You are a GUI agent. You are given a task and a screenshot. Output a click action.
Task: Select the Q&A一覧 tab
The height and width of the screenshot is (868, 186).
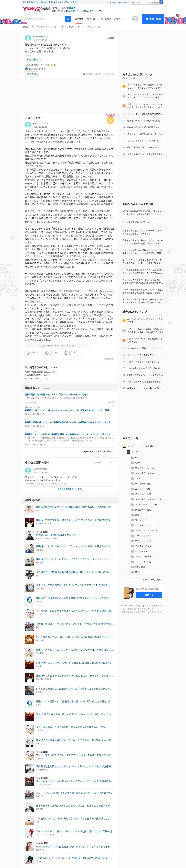91,19
